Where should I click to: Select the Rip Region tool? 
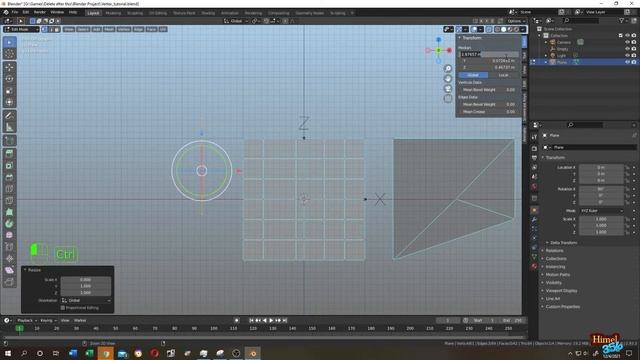9,282
